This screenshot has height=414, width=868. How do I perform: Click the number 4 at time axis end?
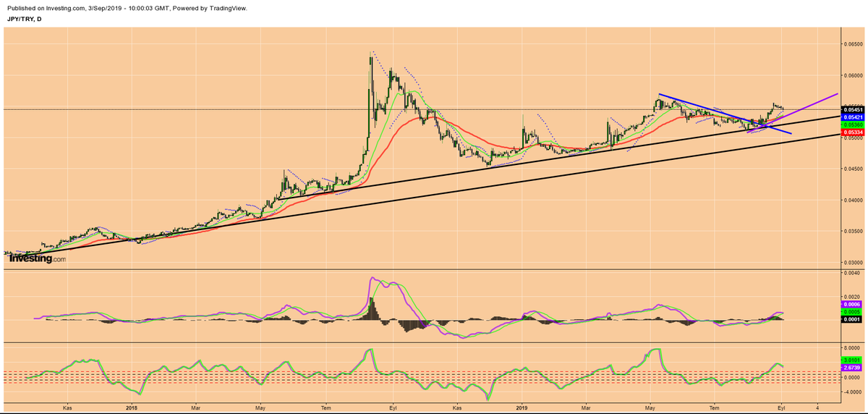(x=817, y=408)
